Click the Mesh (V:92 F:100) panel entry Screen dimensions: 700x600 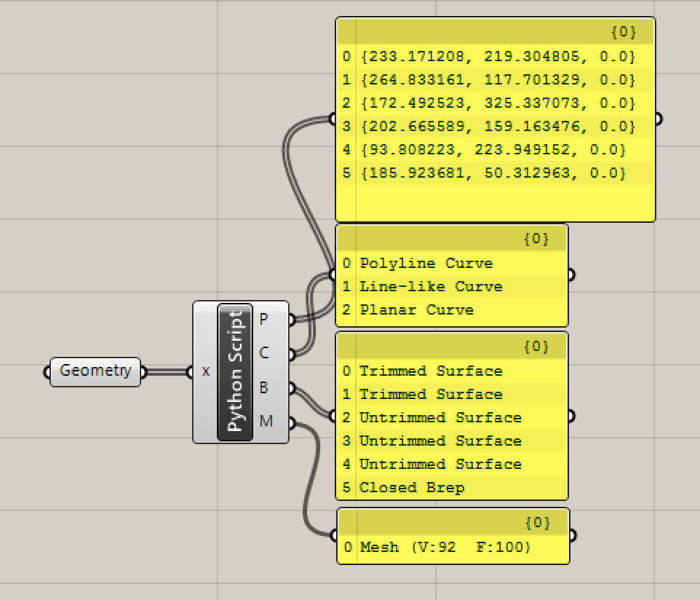429,548
